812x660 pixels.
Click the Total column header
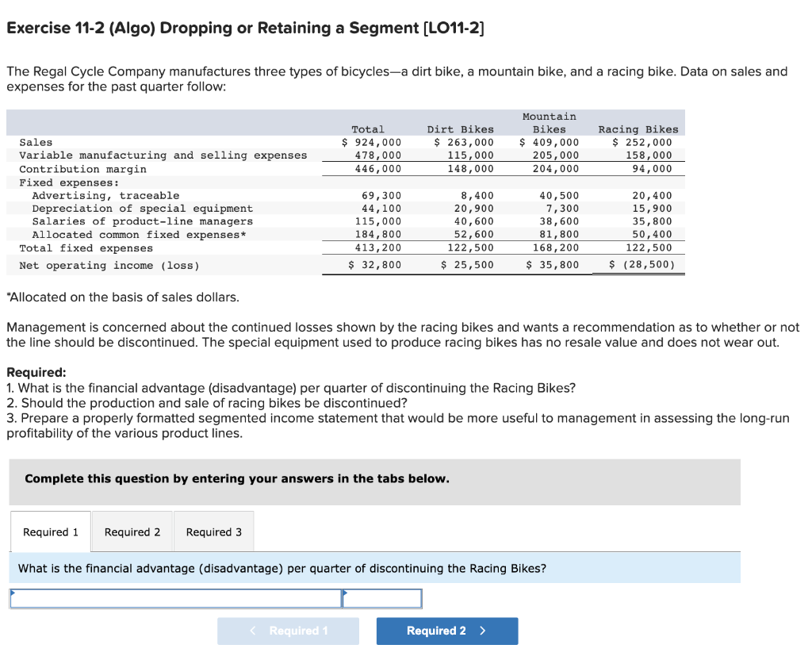tap(367, 129)
